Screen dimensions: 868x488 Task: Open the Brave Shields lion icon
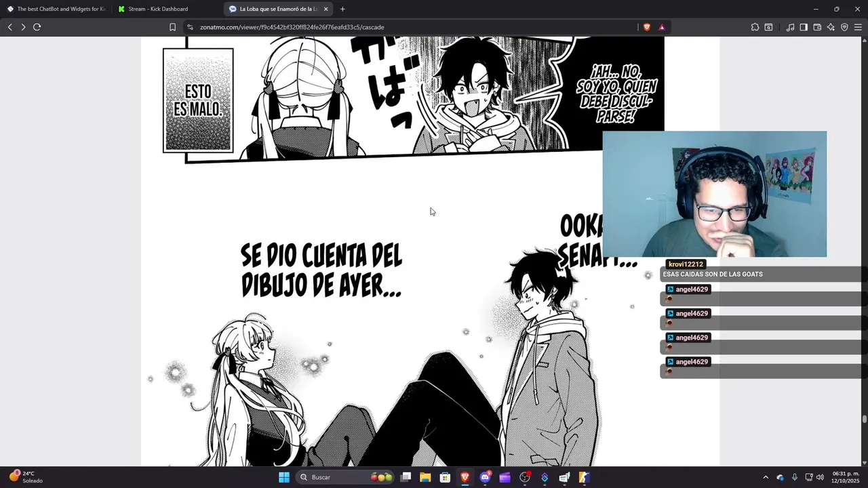coord(646,27)
